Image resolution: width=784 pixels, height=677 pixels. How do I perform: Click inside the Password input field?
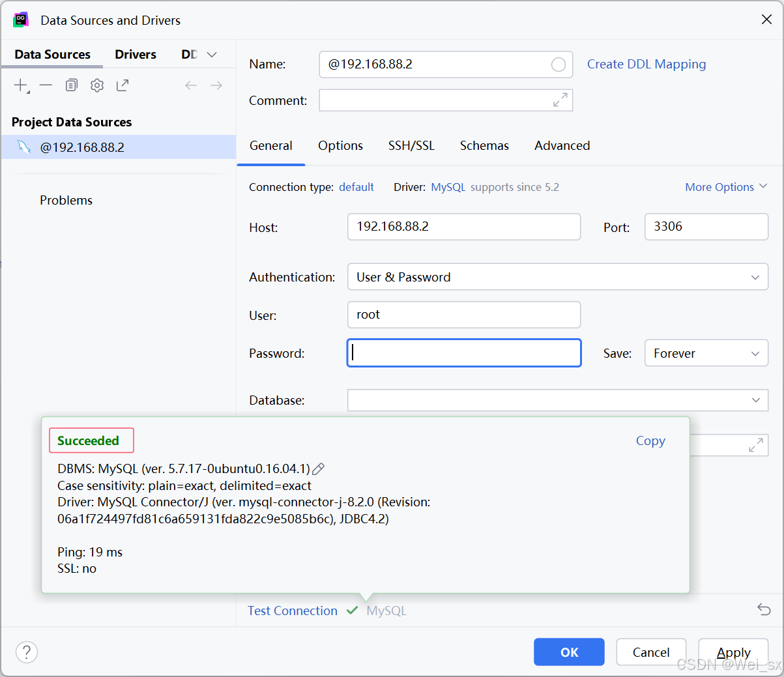463,353
